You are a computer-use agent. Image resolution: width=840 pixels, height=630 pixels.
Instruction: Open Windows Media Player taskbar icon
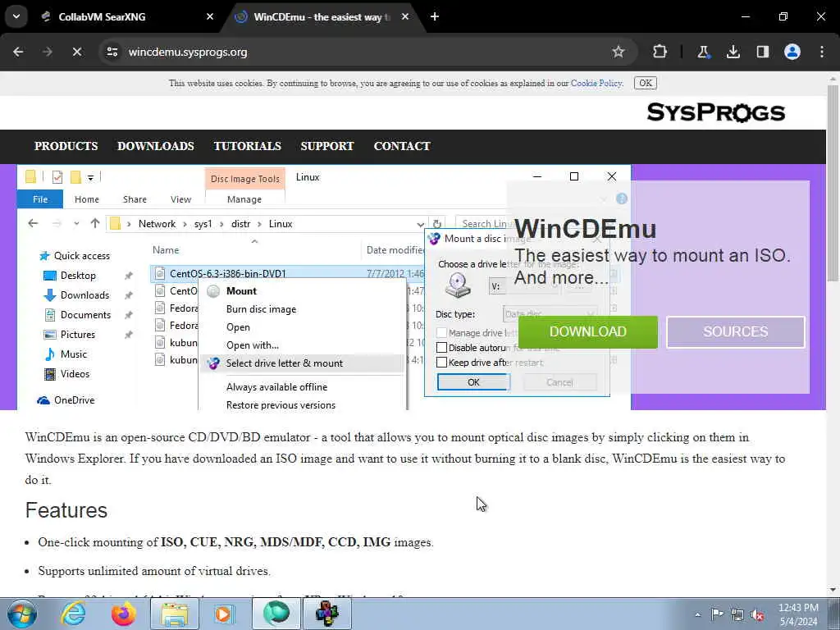tap(224, 614)
